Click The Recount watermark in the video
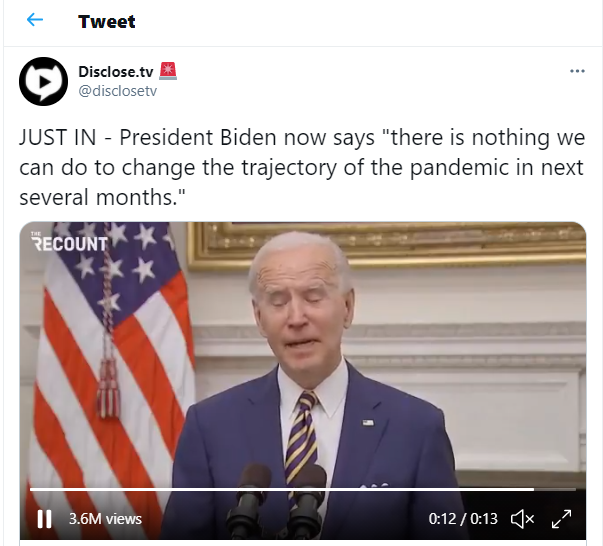 [70, 243]
